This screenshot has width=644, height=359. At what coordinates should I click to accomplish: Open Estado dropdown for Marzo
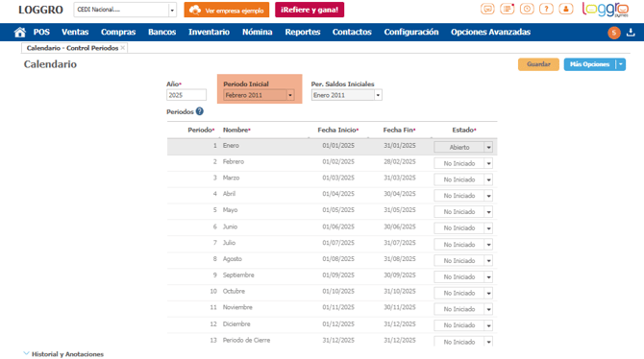pyautogui.click(x=488, y=179)
